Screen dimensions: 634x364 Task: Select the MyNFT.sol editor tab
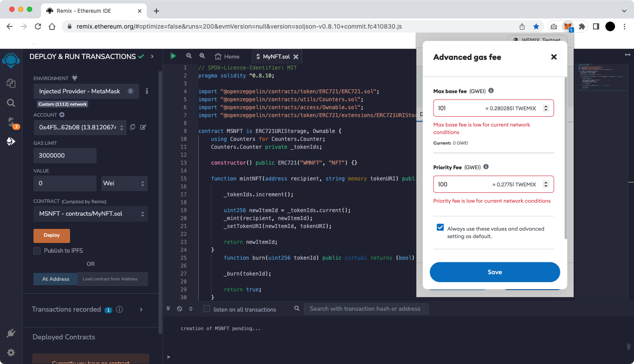coord(276,57)
